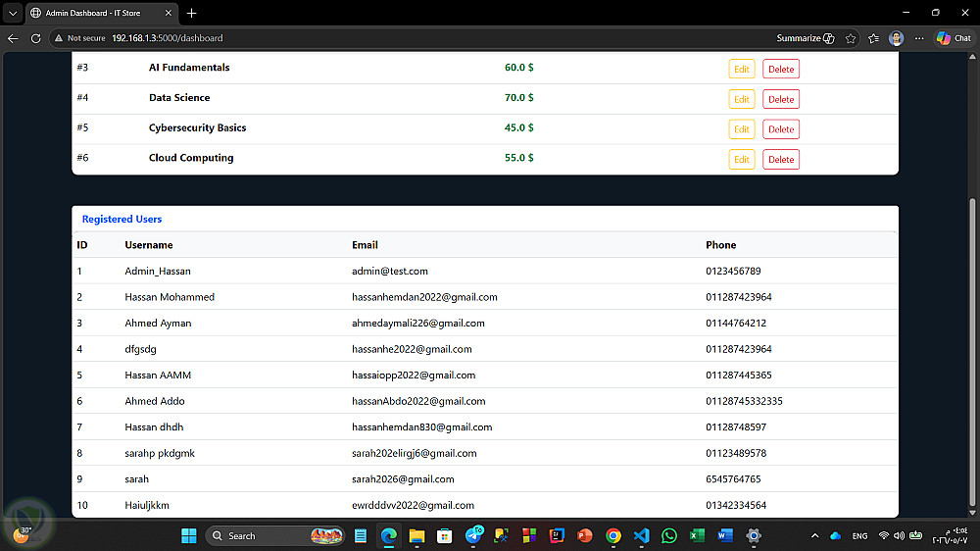
Task: Open Visual Studio Code from taskbar
Action: click(641, 535)
